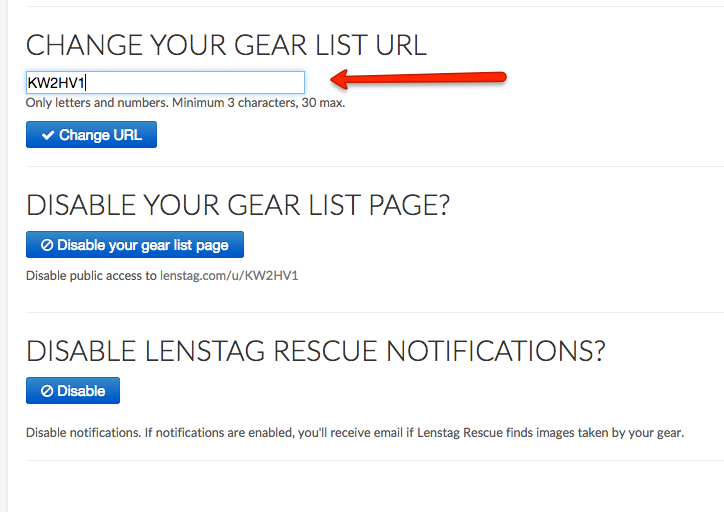
Task: Click the ban icon on notifications Disable button
Action: click(x=46, y=391)
